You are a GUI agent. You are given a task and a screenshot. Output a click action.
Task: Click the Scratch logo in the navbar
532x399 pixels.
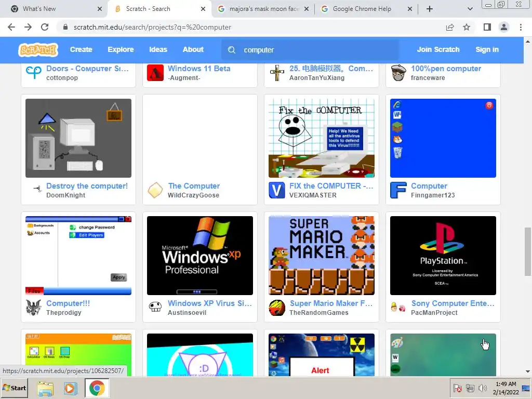38,50
